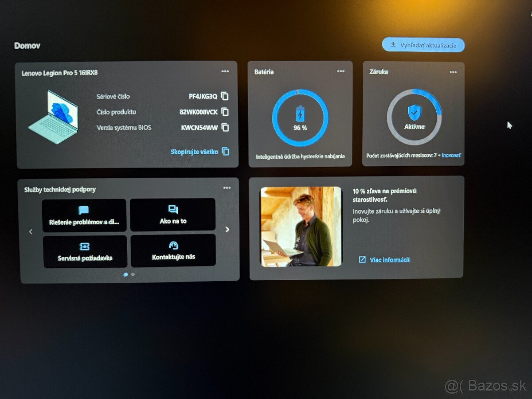
Task: Click the 96 % battery value
Action: (x=300, y=128)
